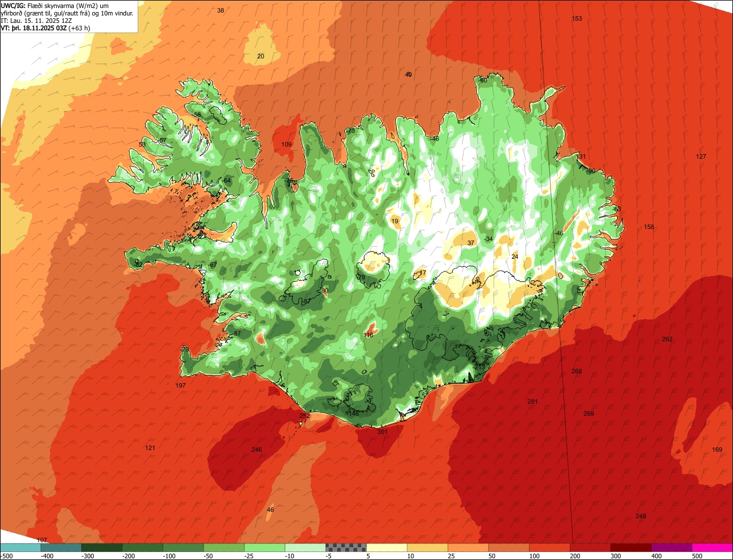The image size is (733, 560).
Task: Click the map value '281' over the ocean
Action: (x=533, y=402)
